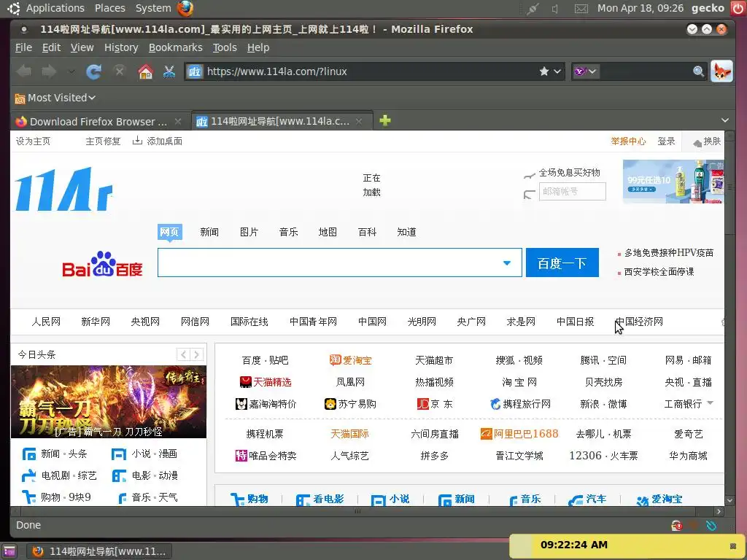
Task: Click the Baidu logo
Action: (102, 264)
